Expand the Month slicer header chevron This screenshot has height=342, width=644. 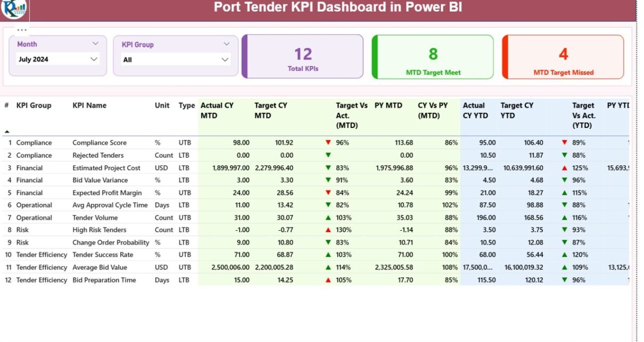pos(95,44)
